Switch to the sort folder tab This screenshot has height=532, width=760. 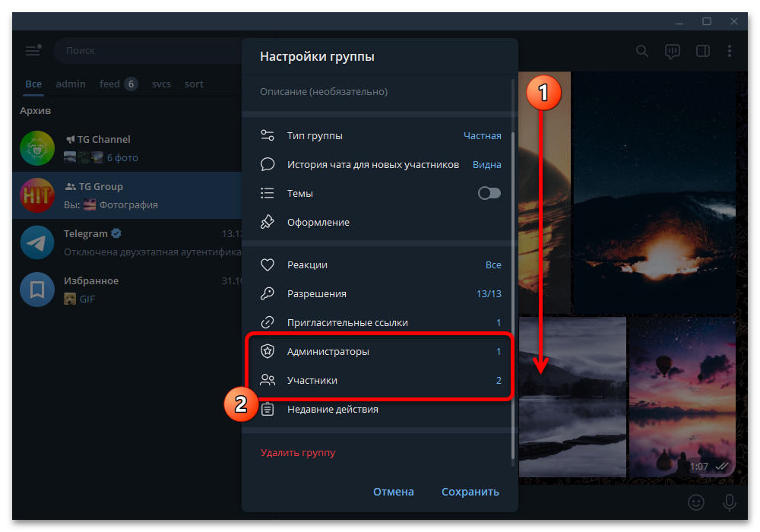tap(194, 84)
